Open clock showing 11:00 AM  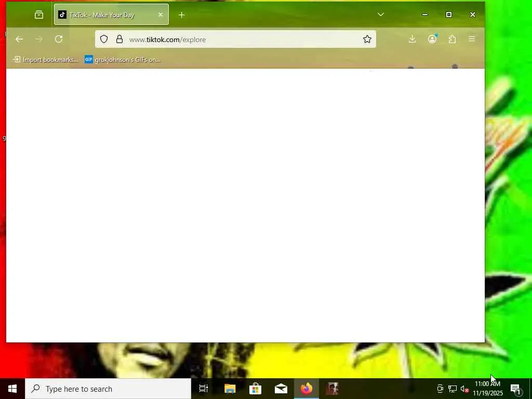click(487, 389)
